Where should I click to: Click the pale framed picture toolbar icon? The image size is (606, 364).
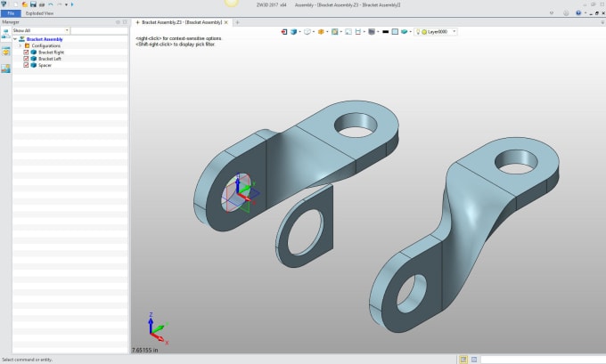click(x=348, y=32)
